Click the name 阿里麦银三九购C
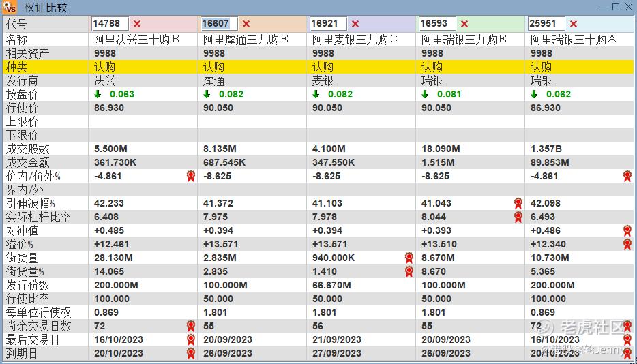Image resolution: width=637 pixels, height=364 pixels. 355,40
